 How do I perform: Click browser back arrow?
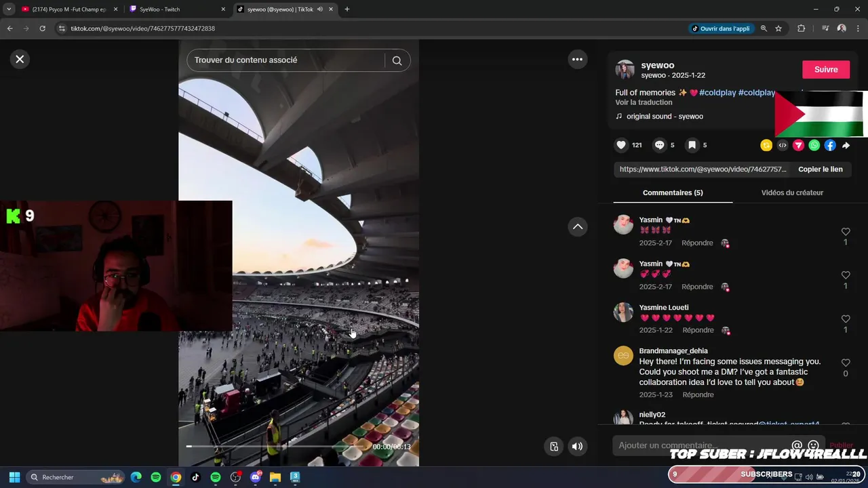pyautogui.click(x=9, y=28)
